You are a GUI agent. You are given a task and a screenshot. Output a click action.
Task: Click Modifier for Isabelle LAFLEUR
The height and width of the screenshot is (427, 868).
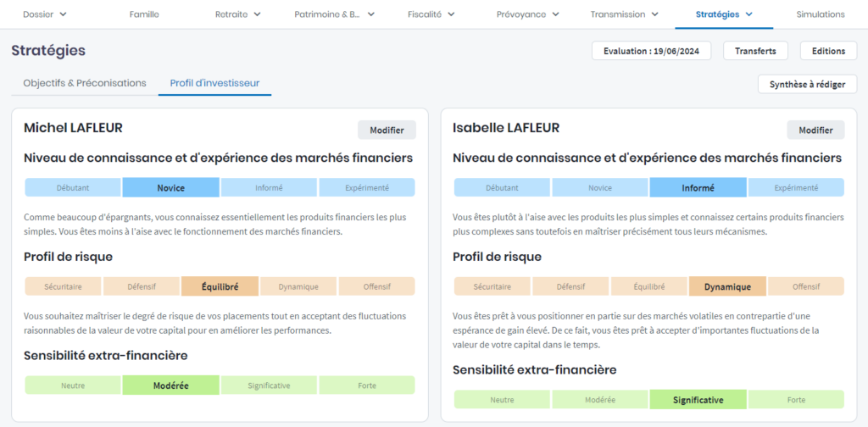click(x=815, y=130)
